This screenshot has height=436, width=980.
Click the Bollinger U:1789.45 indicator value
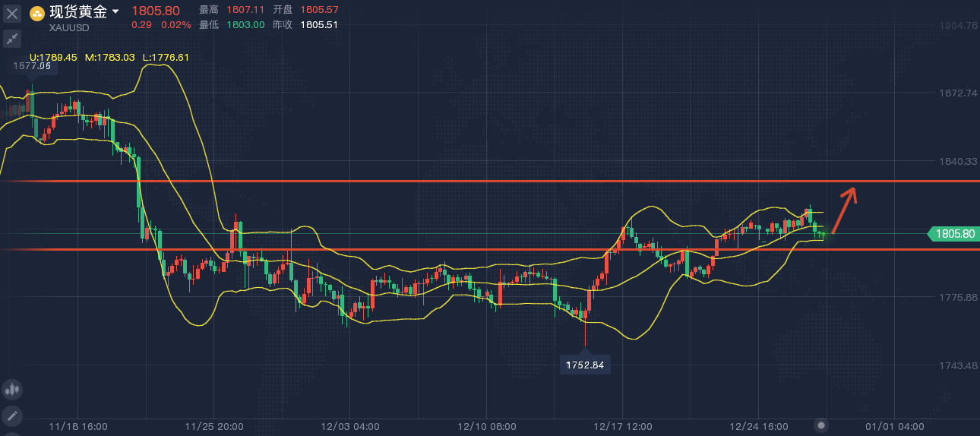point(53,57)
